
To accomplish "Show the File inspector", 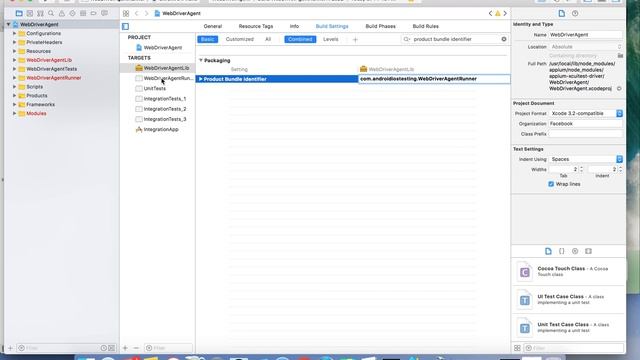I will [x=562, y=13].
